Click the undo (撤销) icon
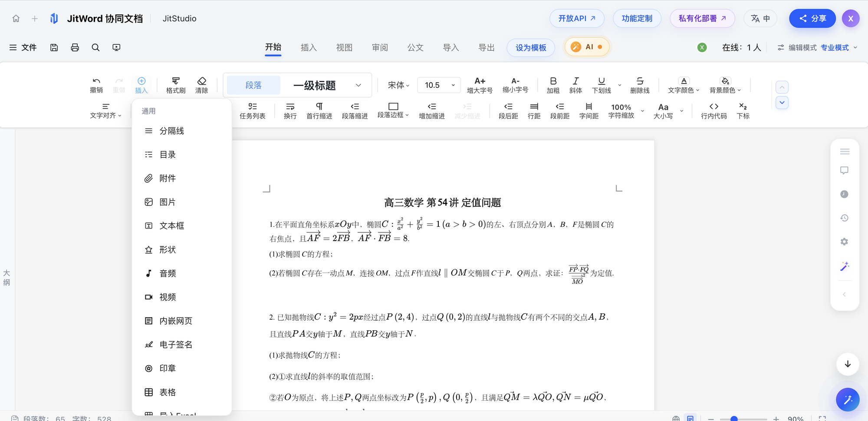This screenshot has height=421, width=868. [x=96, y=85]
